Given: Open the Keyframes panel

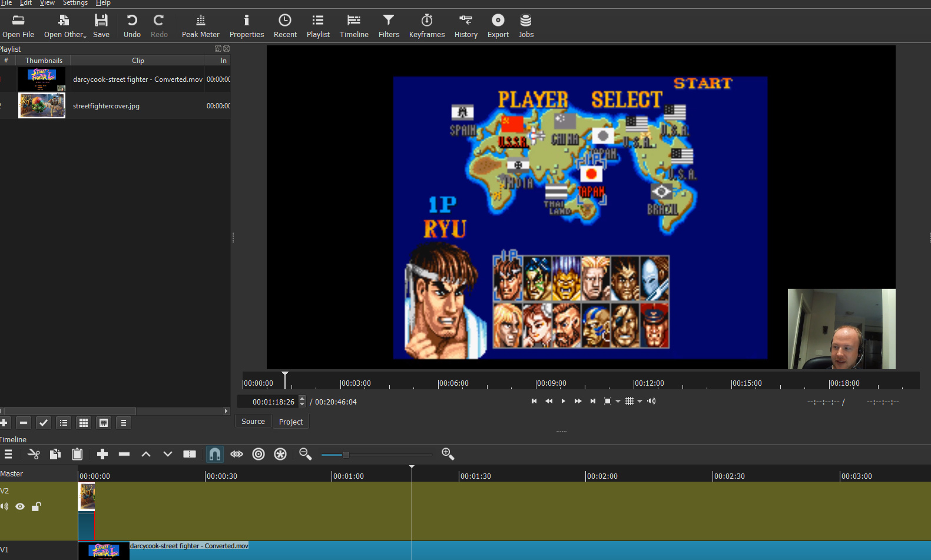Looking at the screenshot, I should tap(427, 26).
